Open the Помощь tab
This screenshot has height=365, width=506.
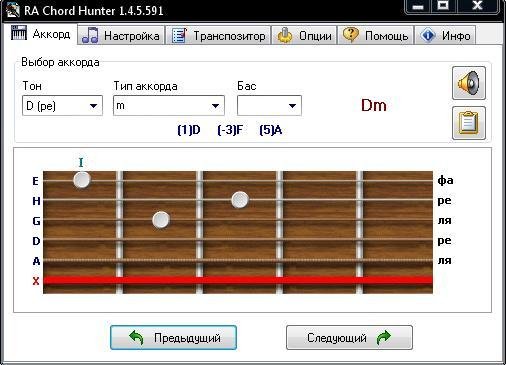pyautogui.click(x=375, y=35)
